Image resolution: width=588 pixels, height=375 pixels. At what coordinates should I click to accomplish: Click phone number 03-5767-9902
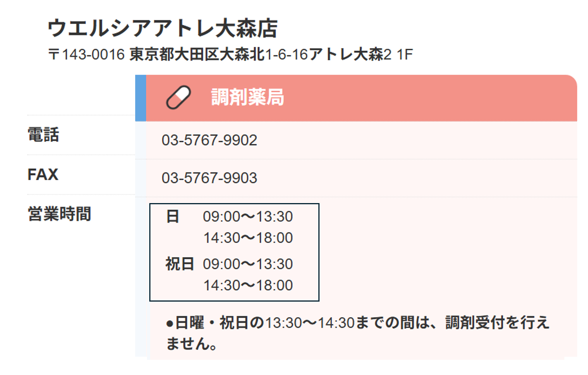click(x=209, y=140)
